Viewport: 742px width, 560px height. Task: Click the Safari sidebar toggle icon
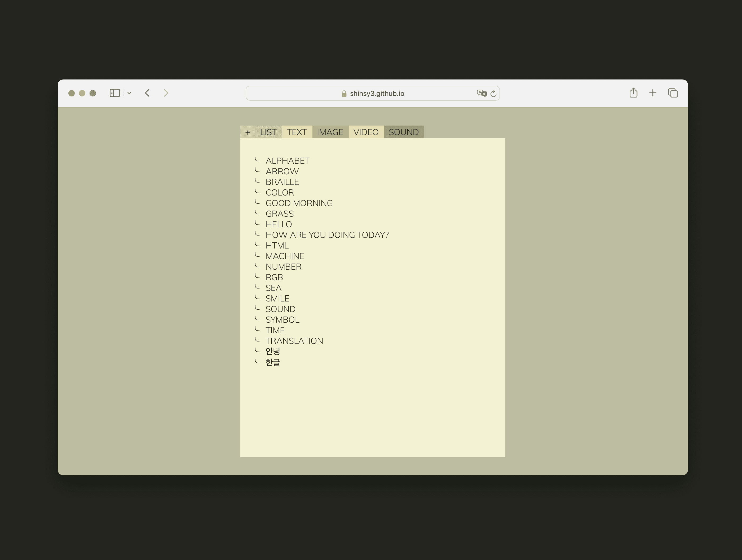[x=115, y=93]
